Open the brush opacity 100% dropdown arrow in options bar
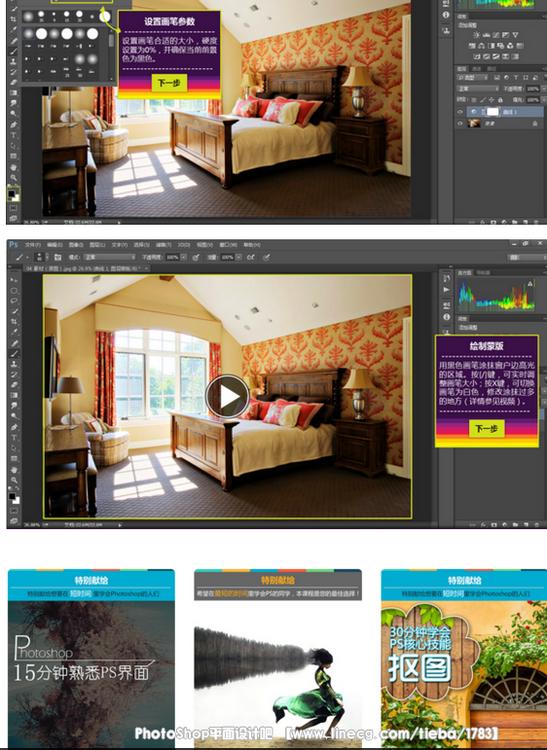The image size is (547, 750). coord(184,257)
